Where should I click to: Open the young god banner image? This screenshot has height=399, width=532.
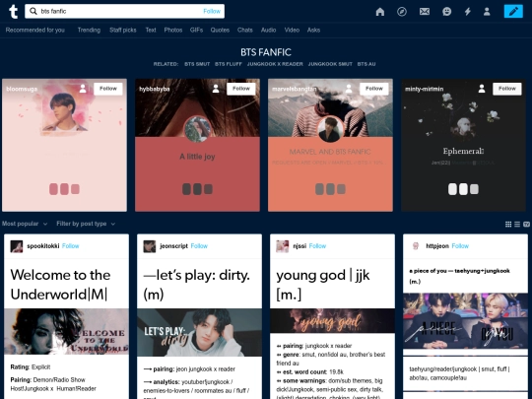click(x=333, y=320)
